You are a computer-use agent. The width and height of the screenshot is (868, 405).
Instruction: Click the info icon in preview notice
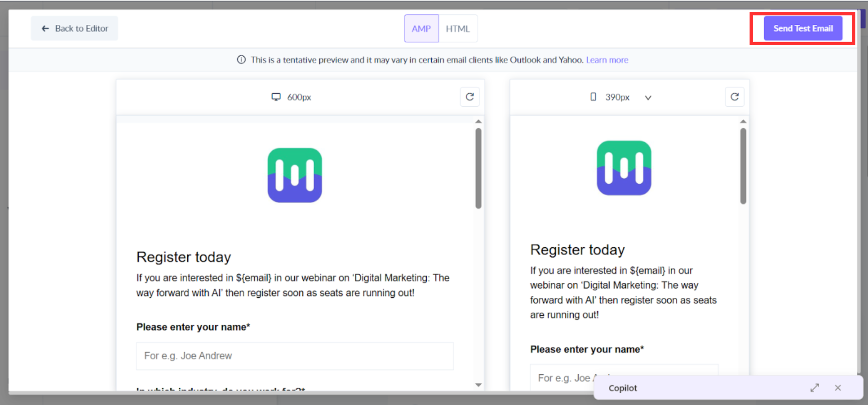tap(241, 60)
